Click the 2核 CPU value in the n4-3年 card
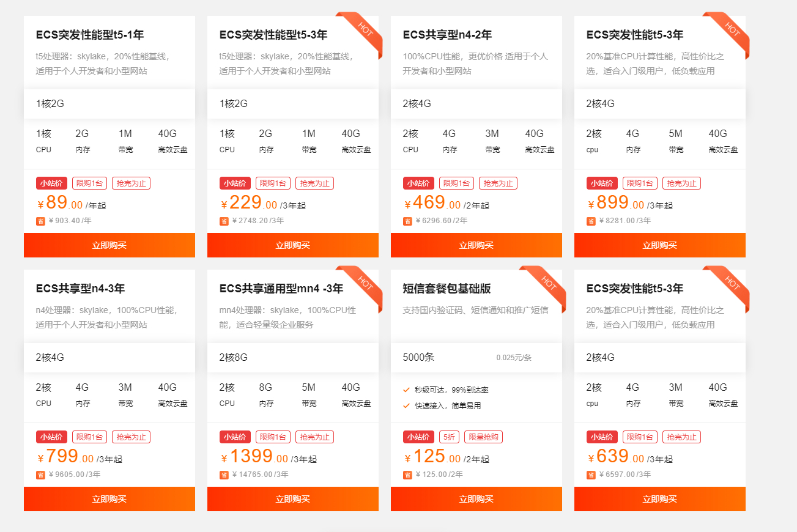Viewport: 797px width, 532px height. point(43,387)
